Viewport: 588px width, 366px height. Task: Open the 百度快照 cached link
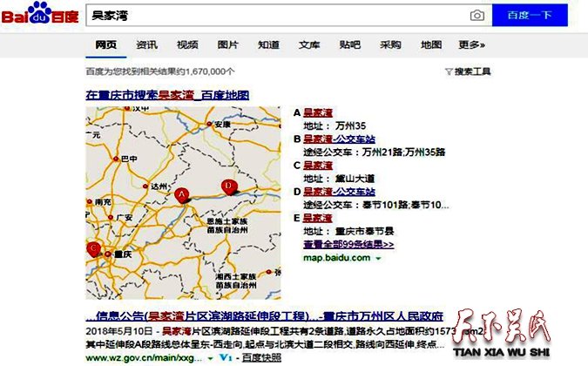click(x=259, y=357)
